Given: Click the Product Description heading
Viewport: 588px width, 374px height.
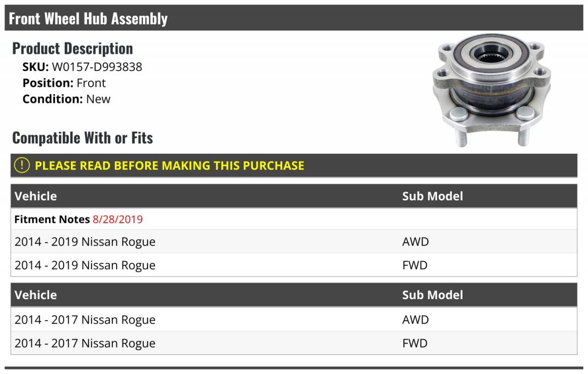Looking at the screenshot, I should pos(73,48).
